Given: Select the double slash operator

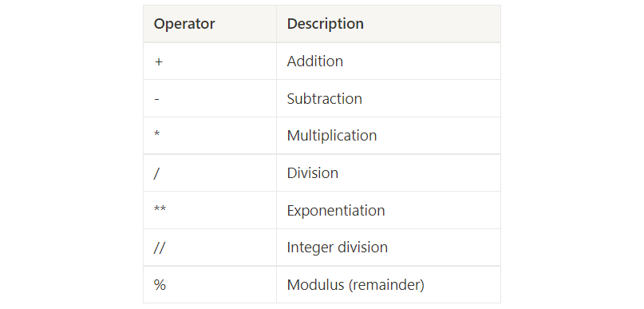Looking at the screenshot, I should pos(160,248).
